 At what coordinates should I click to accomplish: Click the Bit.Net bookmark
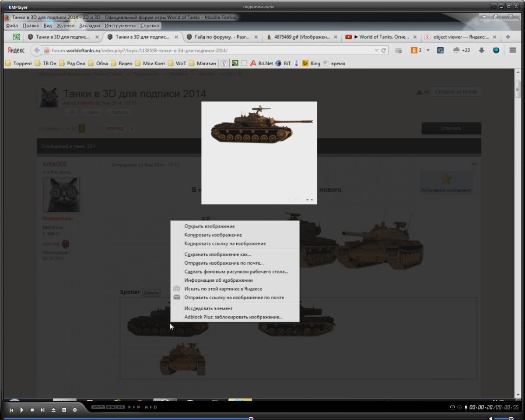pos(261,63)
